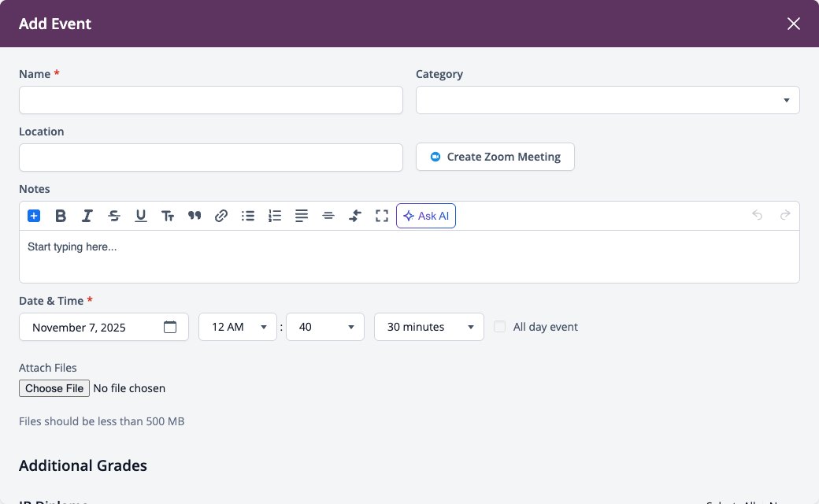Redo change in Notes editor

pyautogui.click(x=785, y=215)
